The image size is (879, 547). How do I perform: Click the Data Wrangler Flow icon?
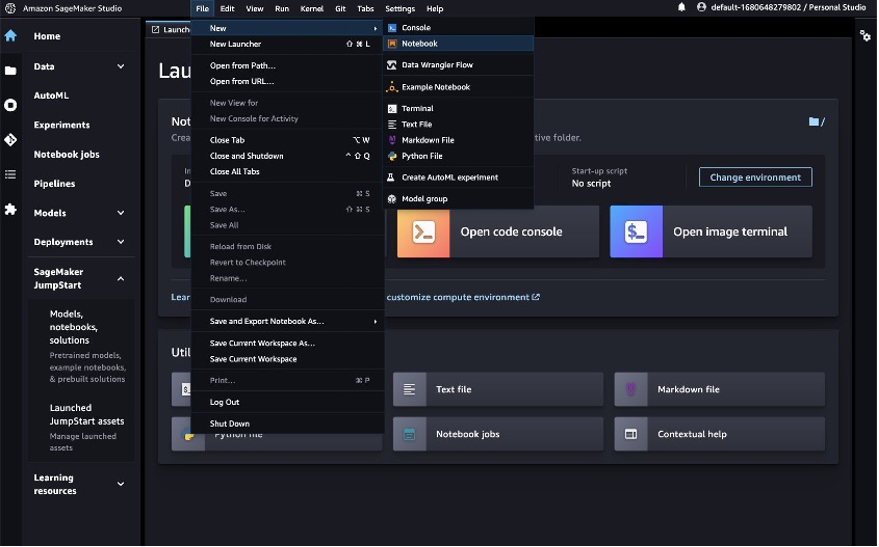pos(392,65)
